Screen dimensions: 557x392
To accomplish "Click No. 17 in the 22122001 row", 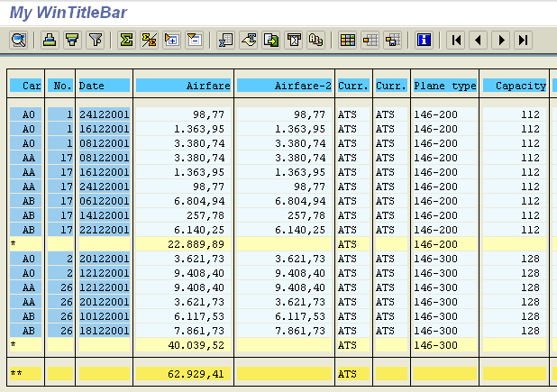I will point(60,230).
